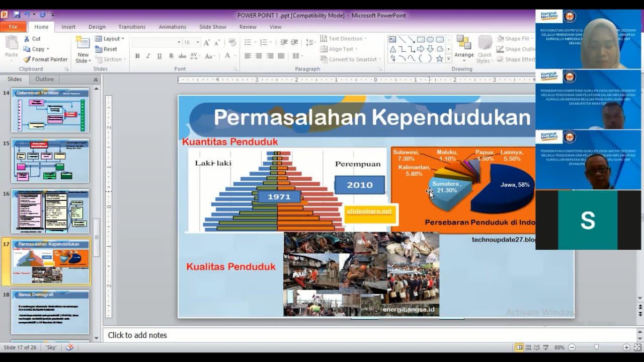Image resolution: width=644 pixels, height=362 pixels.
Task: Click the Save icon in quick access toolbar
Action: pos(17,15)
